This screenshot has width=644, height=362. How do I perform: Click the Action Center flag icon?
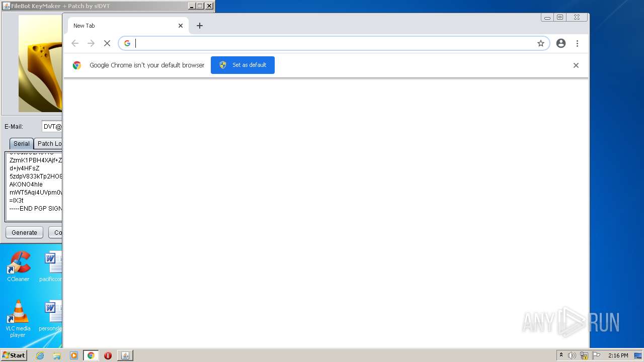pyautogui.click(x=596, y=355)
